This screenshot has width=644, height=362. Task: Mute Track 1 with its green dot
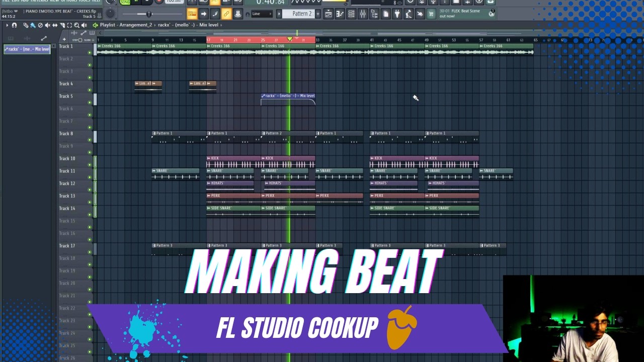[90, 52]
